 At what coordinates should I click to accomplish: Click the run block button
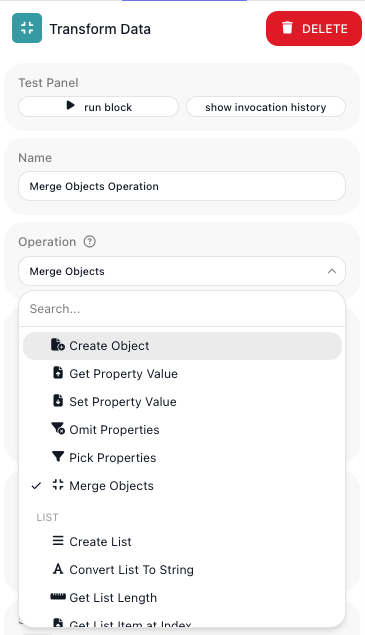pyautogui.click(x=98, y=107)
